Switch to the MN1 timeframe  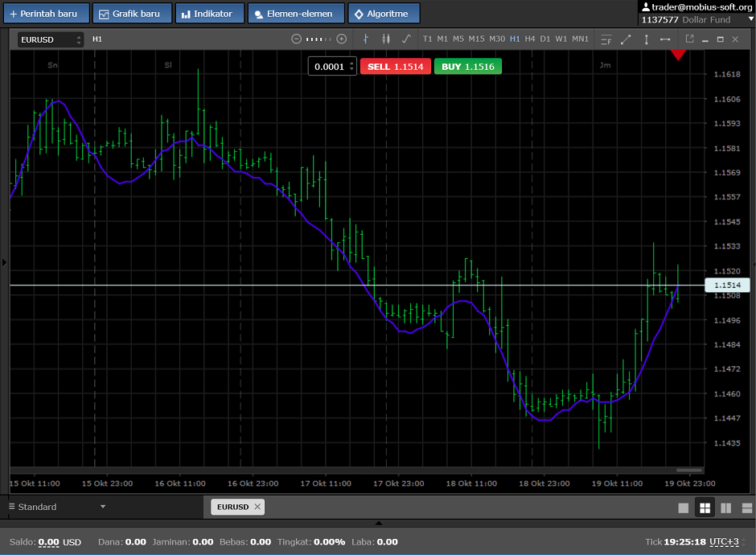[580, 39]
